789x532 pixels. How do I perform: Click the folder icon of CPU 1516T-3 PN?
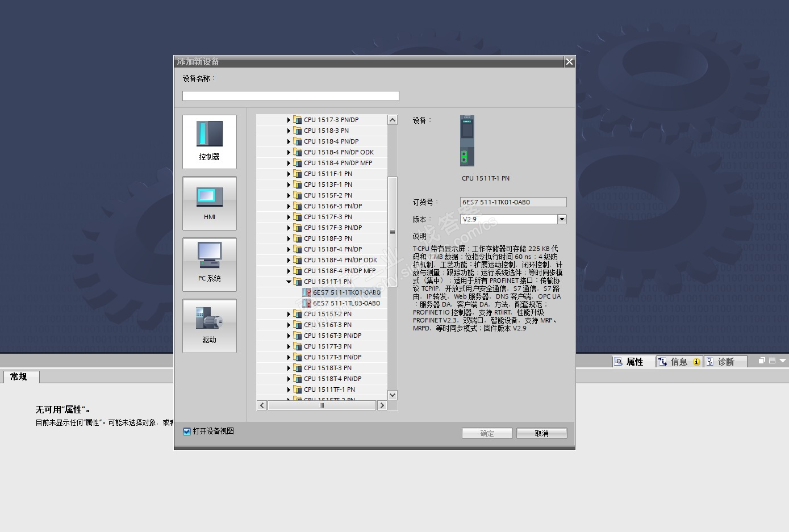tap(298, 325)
